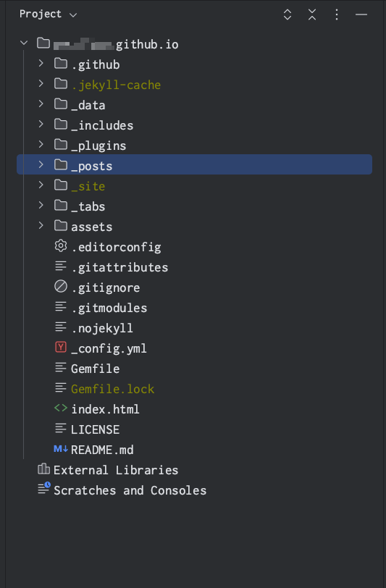The image size is (386, 588).
Task: Click the HTML icon beside index.html
Action: coord(61,408)
